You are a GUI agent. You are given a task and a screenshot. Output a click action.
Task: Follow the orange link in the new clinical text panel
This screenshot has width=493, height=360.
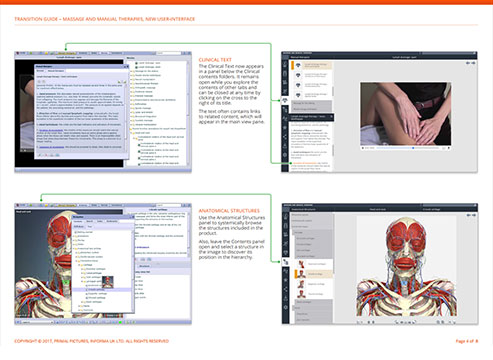click(x=304, y=163)
